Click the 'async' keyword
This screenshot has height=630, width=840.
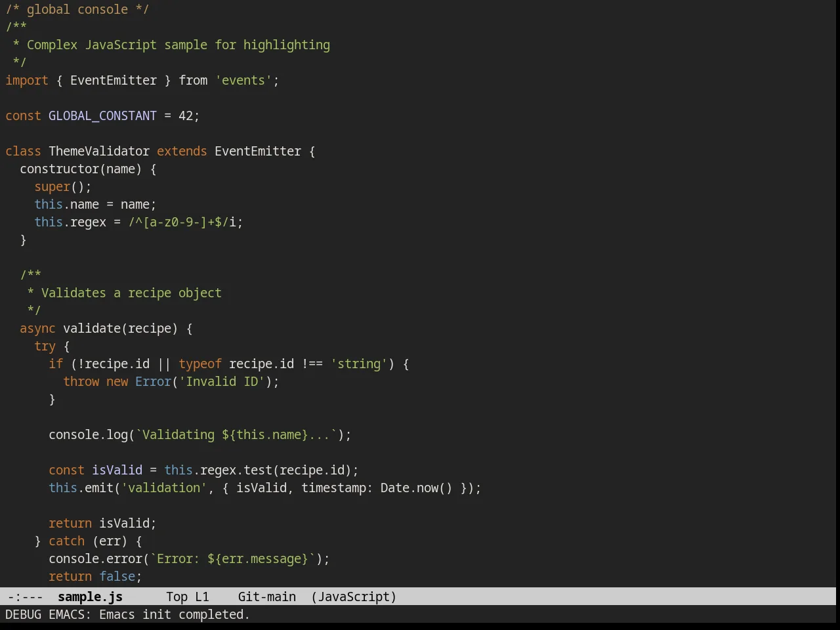tap(37, 328)
